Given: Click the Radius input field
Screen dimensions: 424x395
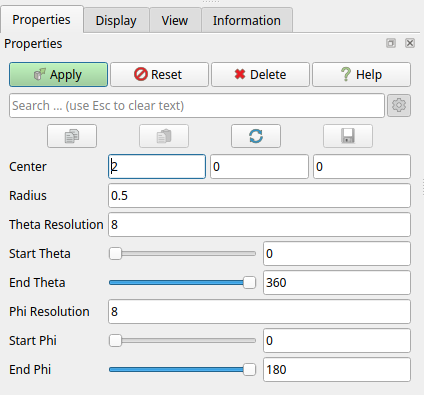Looking at the screenshot, I should pyautogui.click(x=259, y=196).
